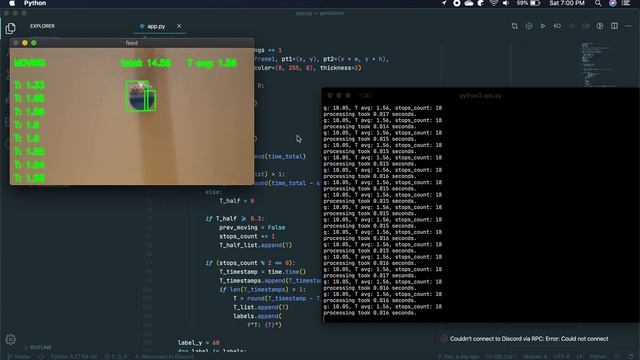Click the Python language mode status item
Screen dimensions: 640x360
[x=598, y=357]
